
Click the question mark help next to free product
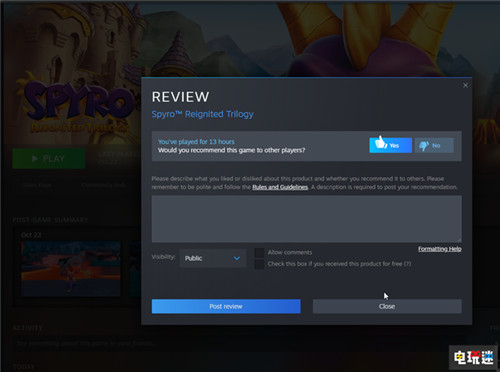tap(407, 264)
